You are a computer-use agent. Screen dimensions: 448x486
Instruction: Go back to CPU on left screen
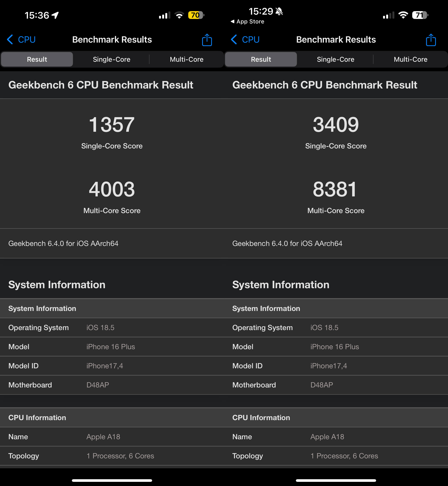click(21, 40)
